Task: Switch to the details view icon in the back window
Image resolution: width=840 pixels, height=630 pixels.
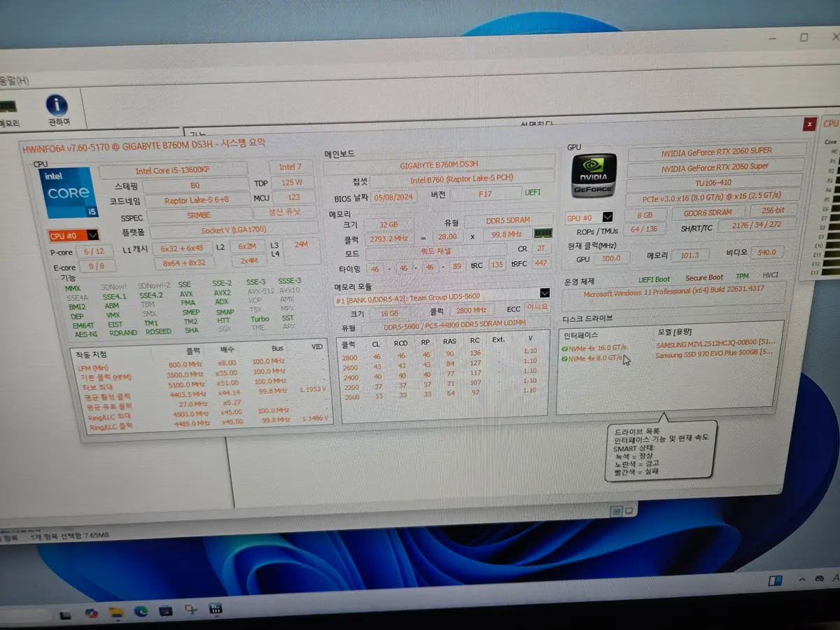Action: [x=615, y=511]
